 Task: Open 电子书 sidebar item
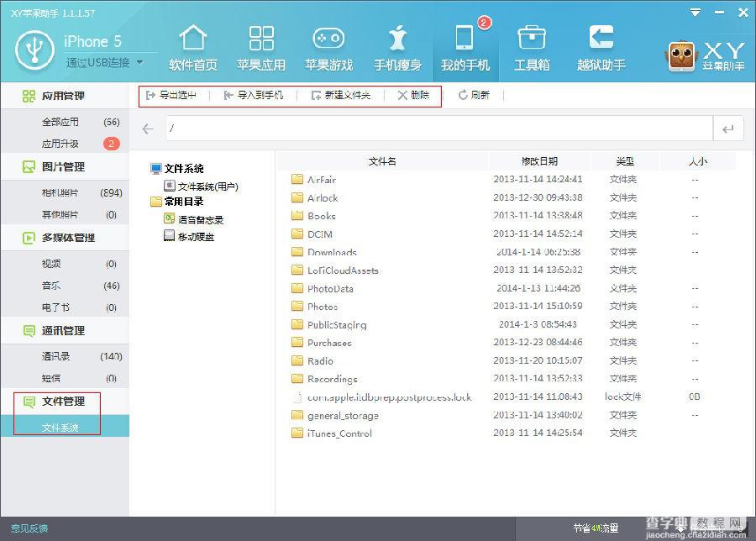65,307
